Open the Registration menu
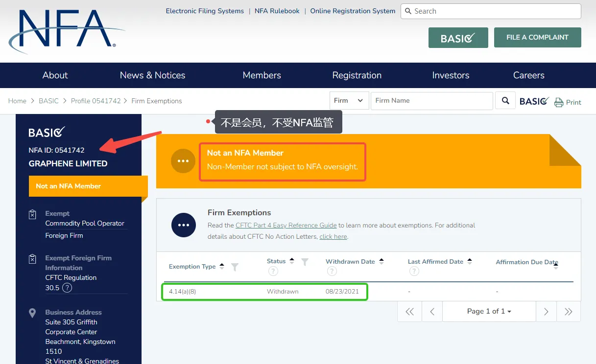Screen dimensions: 596x364 coord(357,75)
